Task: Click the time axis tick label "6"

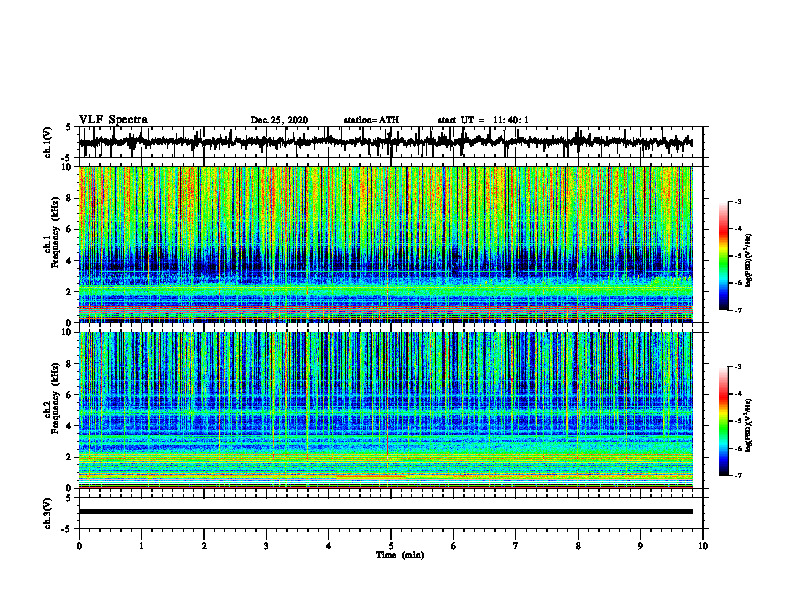Action: (454, 546)
